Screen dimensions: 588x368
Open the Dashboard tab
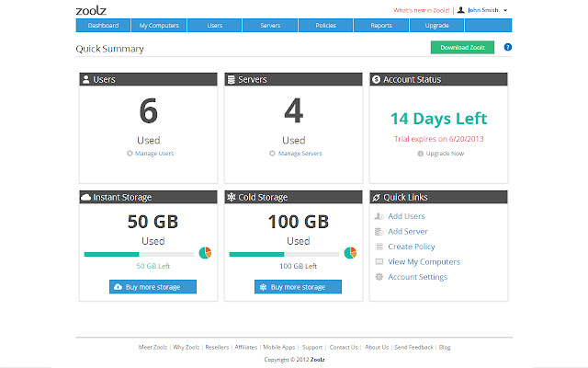[x=103, y=26]
